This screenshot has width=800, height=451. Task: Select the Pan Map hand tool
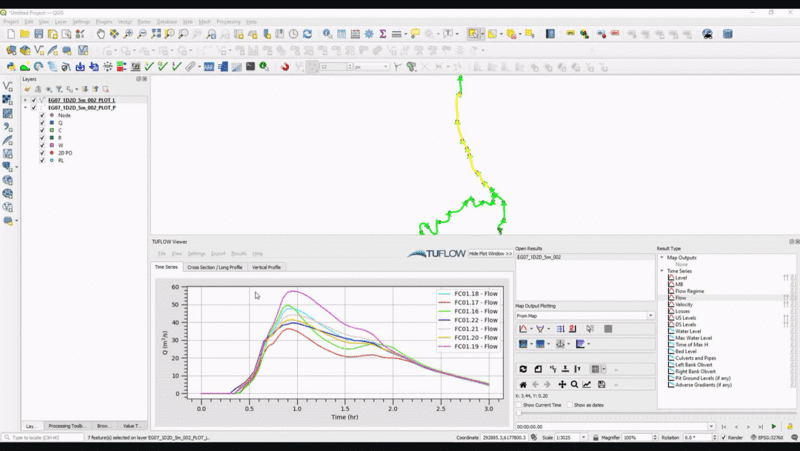[100, 34]
